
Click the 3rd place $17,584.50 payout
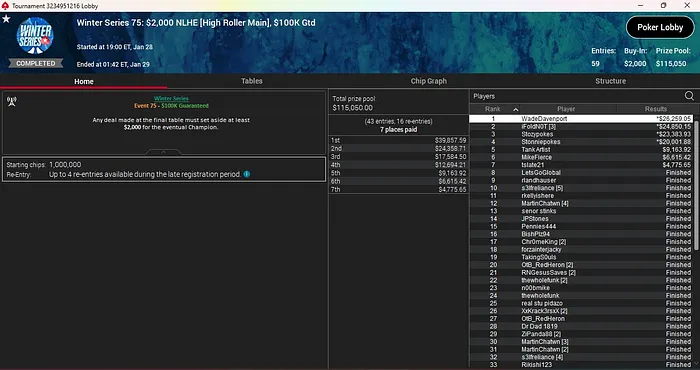[450, 157]
